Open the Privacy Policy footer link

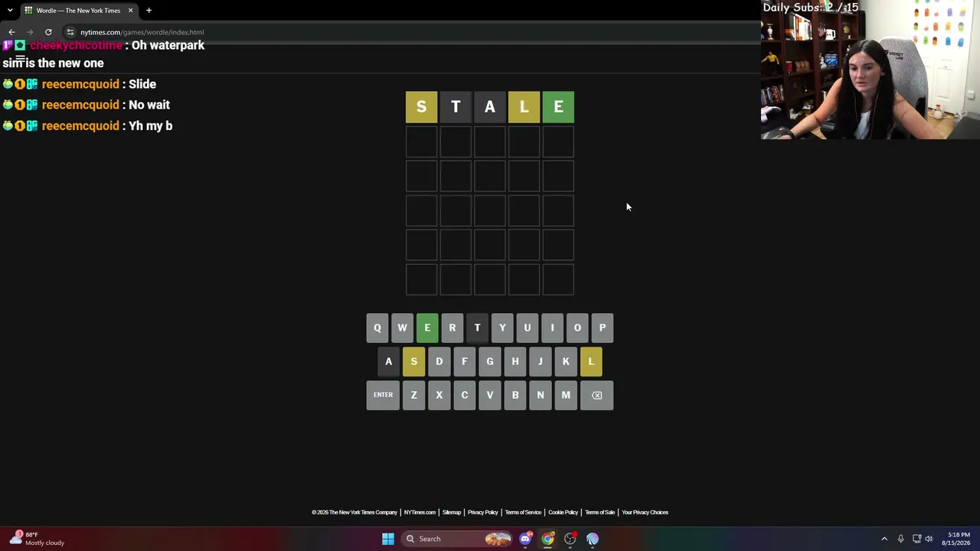coord(483,512)
